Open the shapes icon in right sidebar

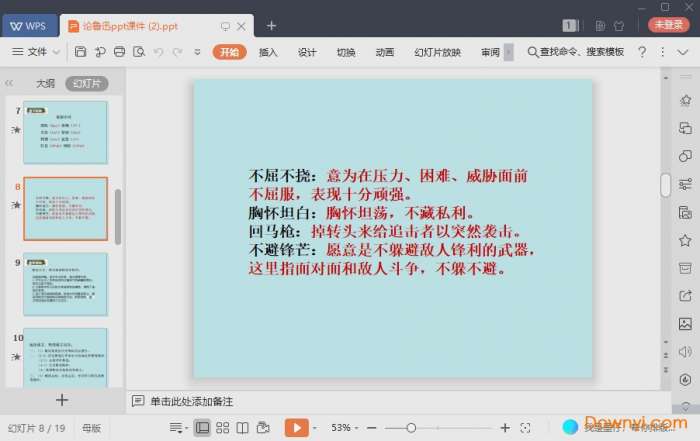point(685,156)
